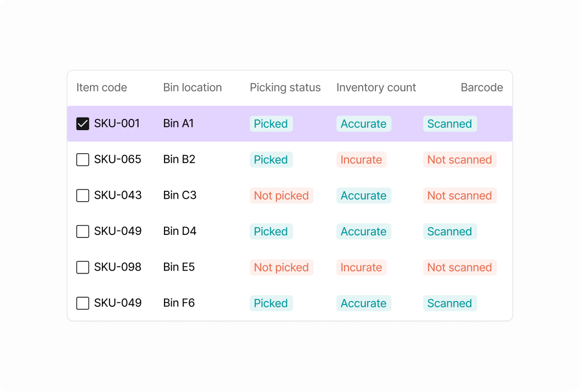
Task: Click the Barcode column header
Action: click(482, 87)
